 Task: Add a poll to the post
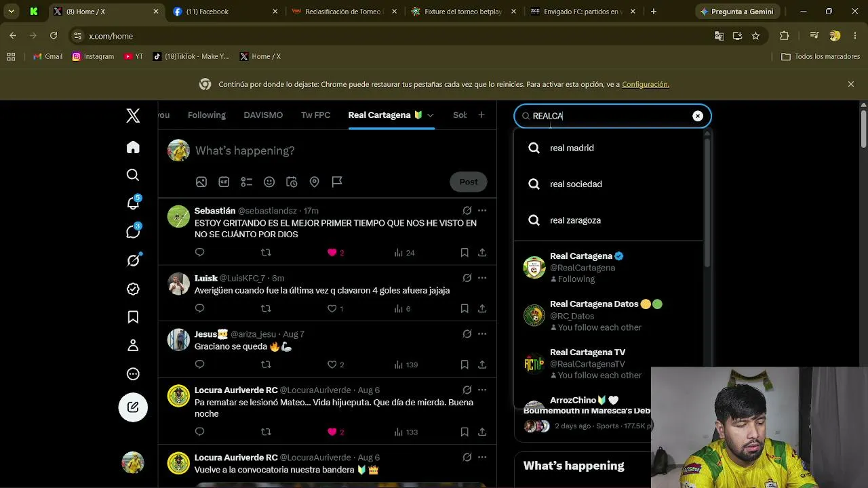point(247,182)
